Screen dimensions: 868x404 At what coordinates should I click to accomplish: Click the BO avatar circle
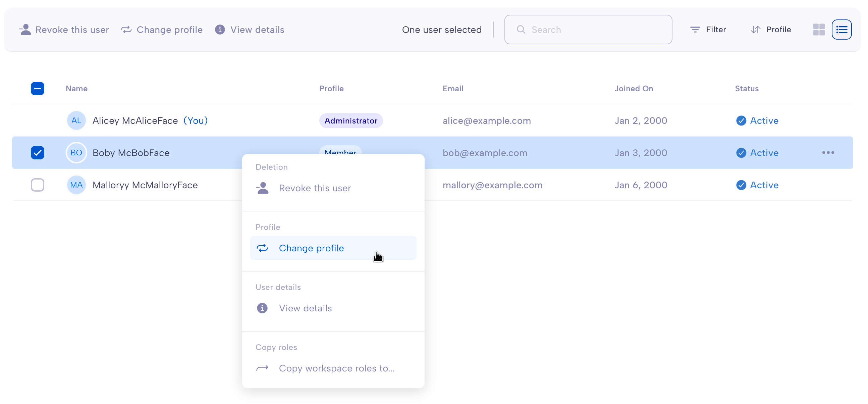coord(76,153)
